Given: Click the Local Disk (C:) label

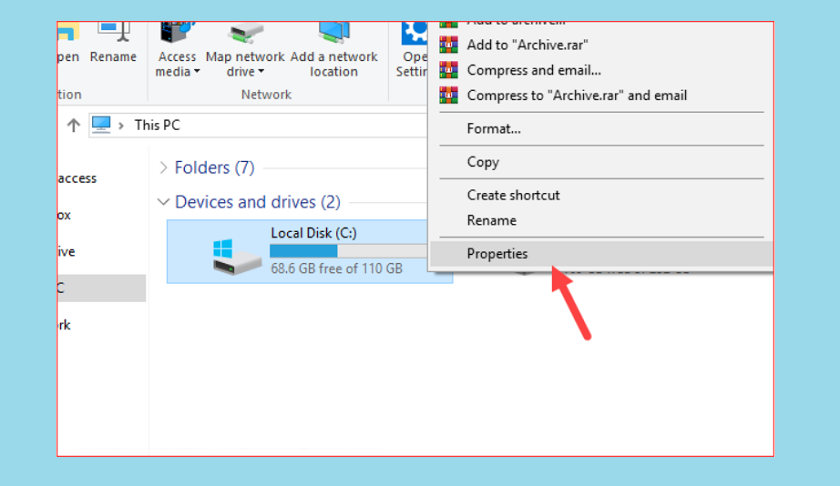Looking at the screenshot, I should coord(313,233).
